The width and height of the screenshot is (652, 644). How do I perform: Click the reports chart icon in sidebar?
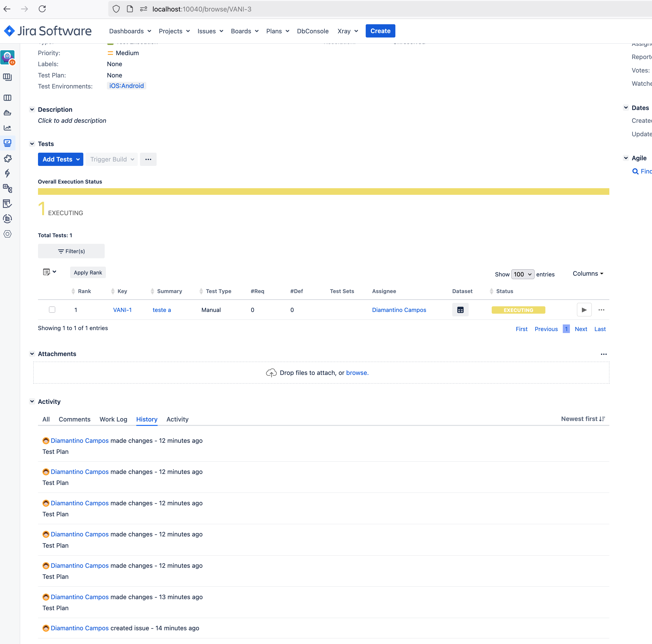7,128
